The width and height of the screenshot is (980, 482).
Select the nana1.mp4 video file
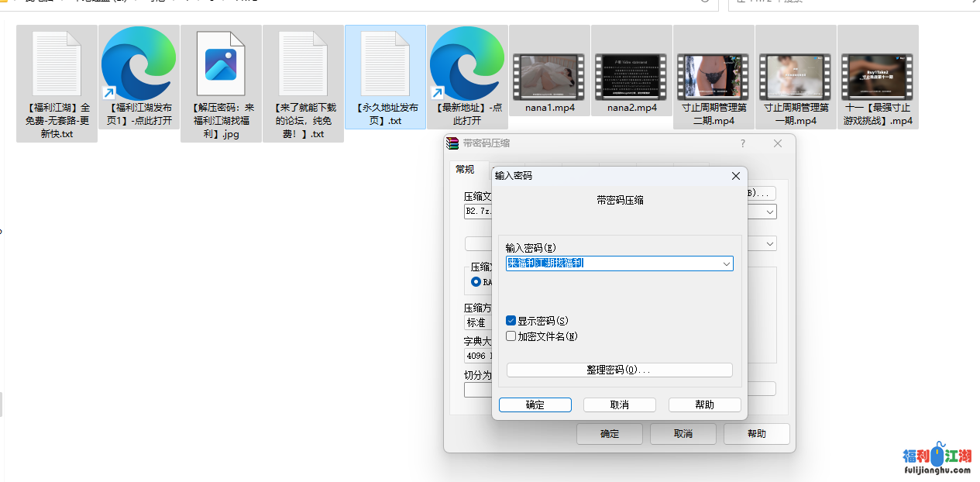tap(549, 76)
